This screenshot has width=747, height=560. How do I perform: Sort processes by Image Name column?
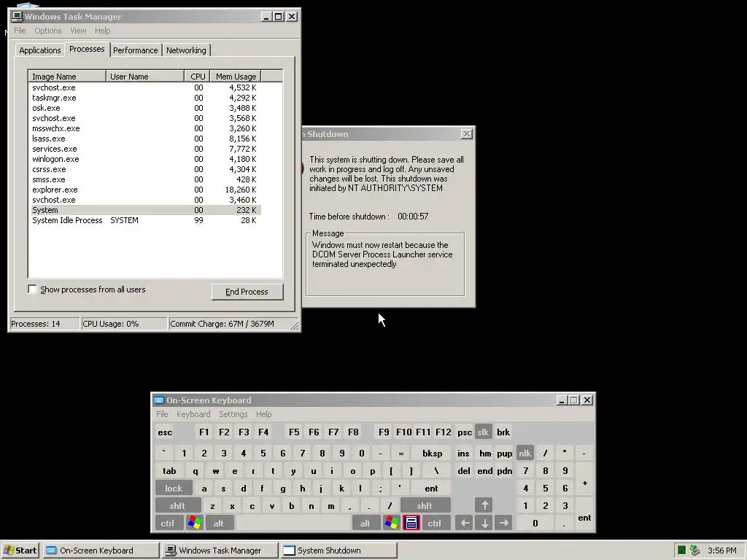(x=67, y=76)
